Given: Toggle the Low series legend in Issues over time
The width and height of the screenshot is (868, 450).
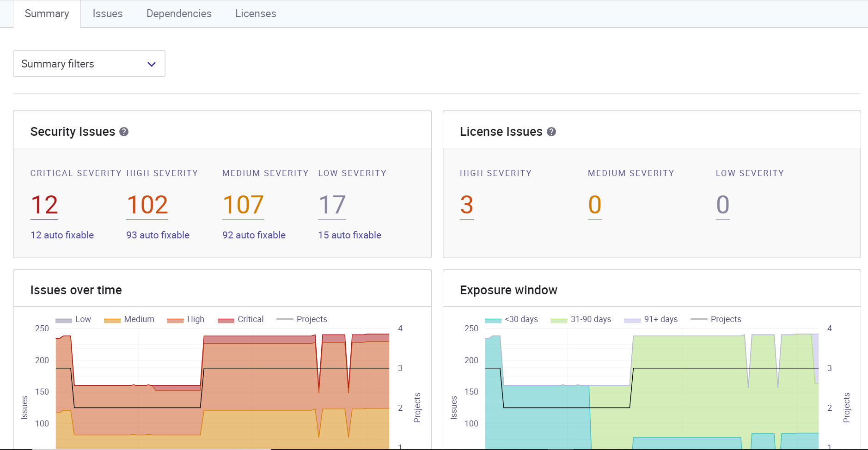Looking at the screenshot, I should coord(73,319).
